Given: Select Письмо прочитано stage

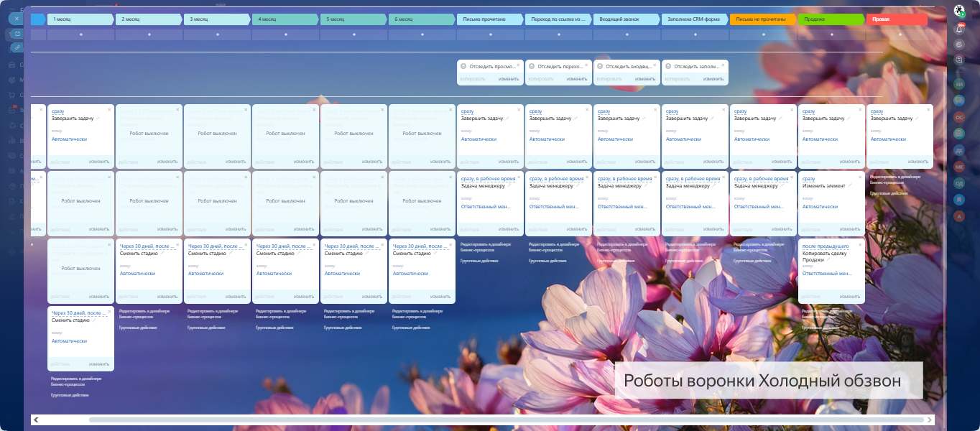Looking at the screenshot, I should click(x=490, y=19).
